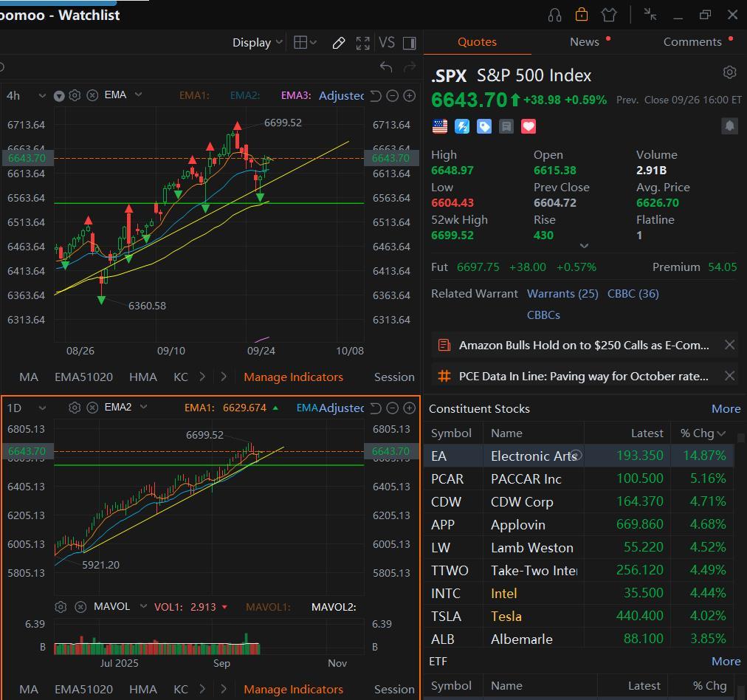
Task: Select the pencil drawing tool
Action: 338,43
